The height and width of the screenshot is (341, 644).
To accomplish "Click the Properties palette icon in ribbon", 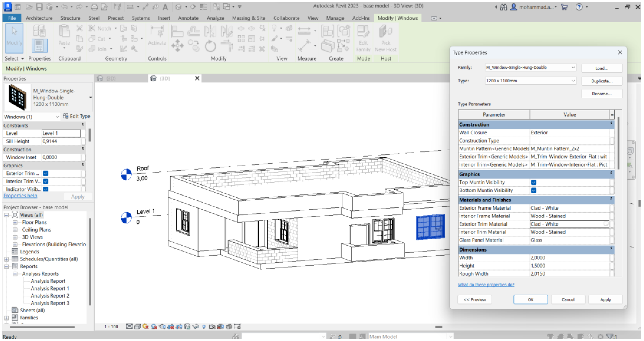I will 39,46.
